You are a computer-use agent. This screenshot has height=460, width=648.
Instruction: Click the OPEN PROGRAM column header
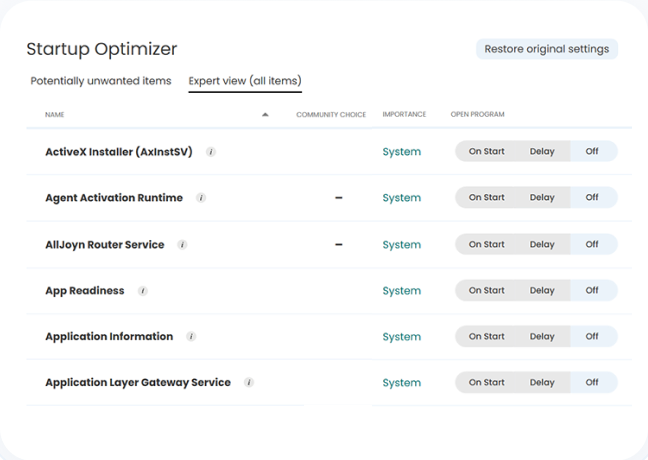[477, 114]
